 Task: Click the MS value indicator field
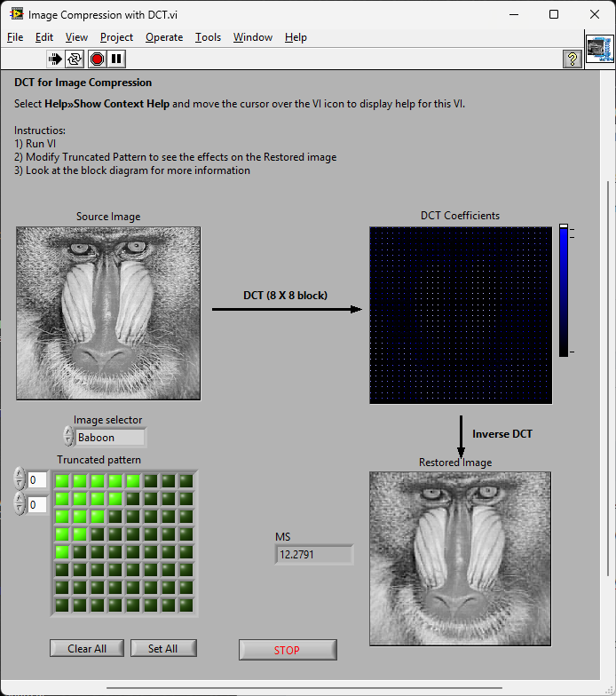313,555
